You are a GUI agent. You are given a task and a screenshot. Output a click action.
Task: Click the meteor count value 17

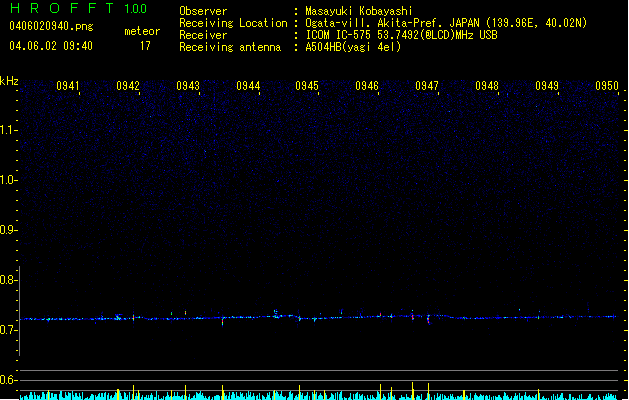(x=145, y=46)
